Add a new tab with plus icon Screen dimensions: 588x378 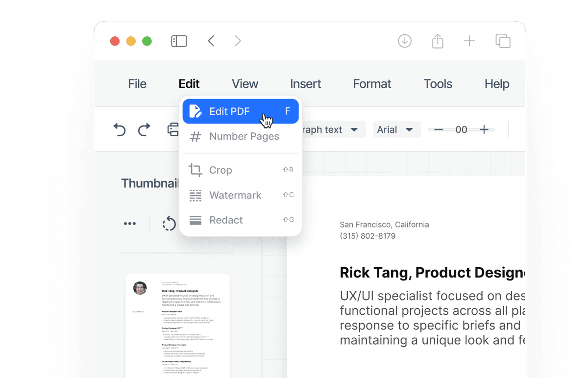(469, 41)
